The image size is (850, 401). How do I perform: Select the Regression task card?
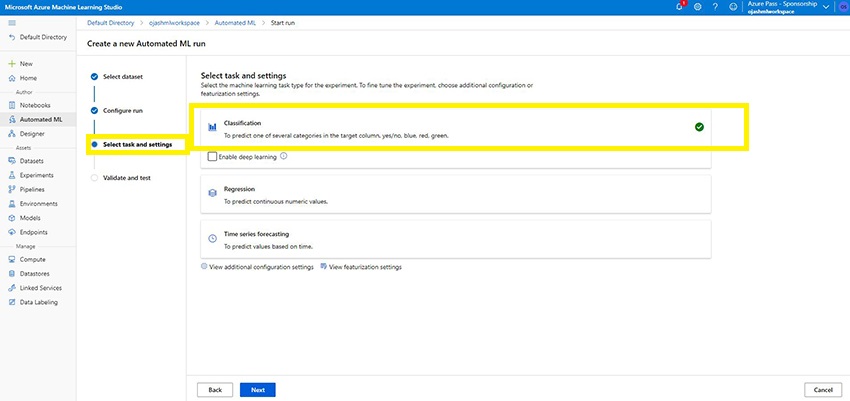click(x=455, y=194)
